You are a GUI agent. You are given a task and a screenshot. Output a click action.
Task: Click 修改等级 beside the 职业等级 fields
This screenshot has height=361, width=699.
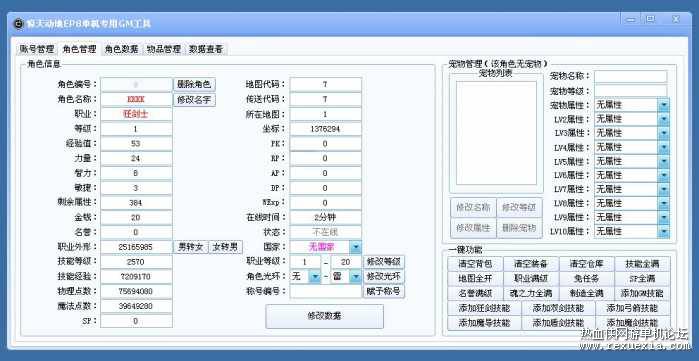coord(384,262)
